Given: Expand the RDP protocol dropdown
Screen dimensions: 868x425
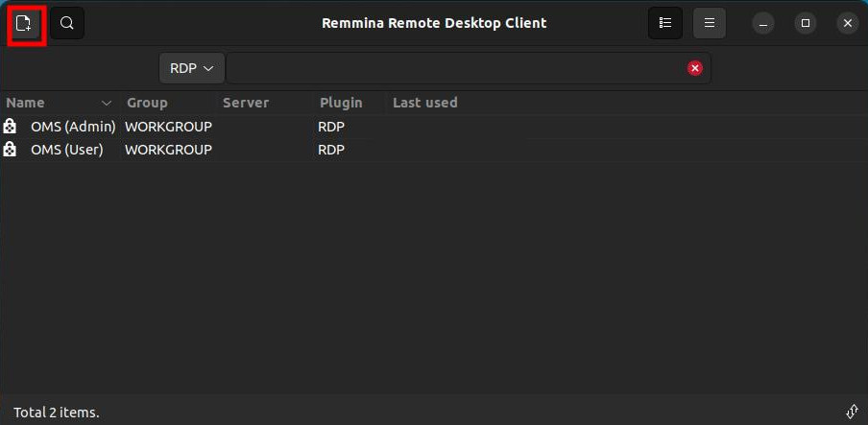Looking at the screenshot, I should click(192, 68).
